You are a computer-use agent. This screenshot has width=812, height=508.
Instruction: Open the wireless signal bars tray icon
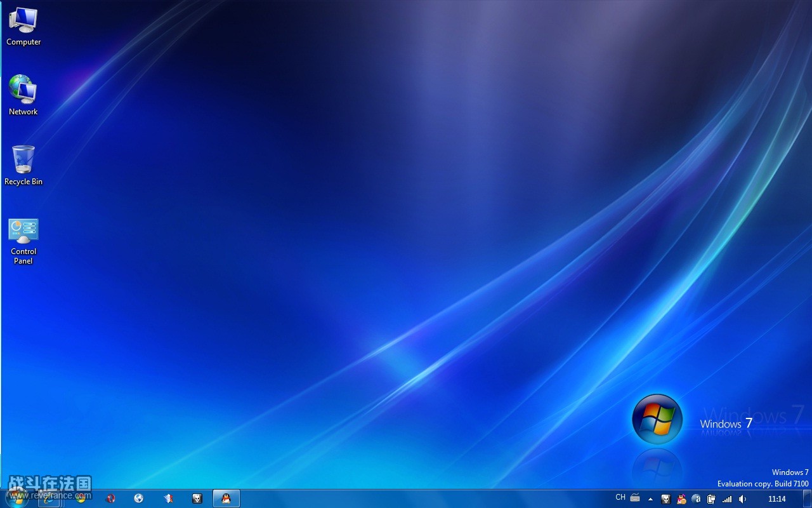coord(727,499)
